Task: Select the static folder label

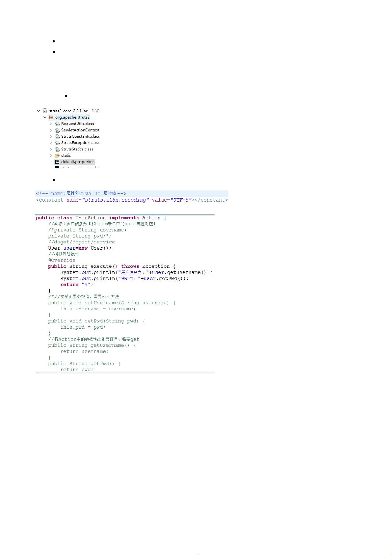Action: pos(66,155)
